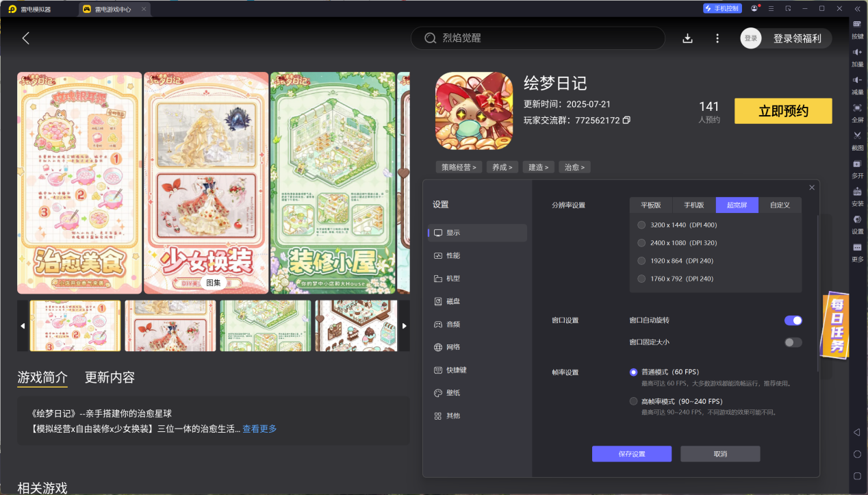The height and width of the screenshot is (495, 868).
Task: Click the round 登录 avatar button
Action: pyautogui.click(x=751, y=38)
